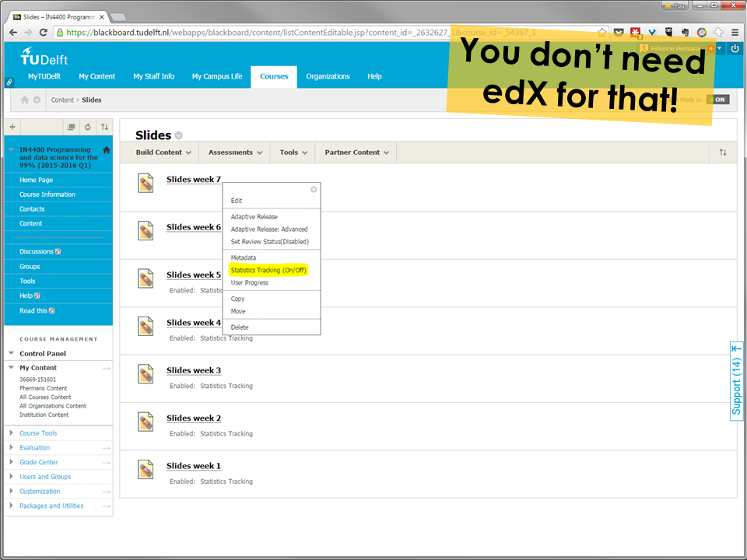This screenshot has height=560, width=747.
Task: Click the add menu item plus icon
Action: pos(12,127)
